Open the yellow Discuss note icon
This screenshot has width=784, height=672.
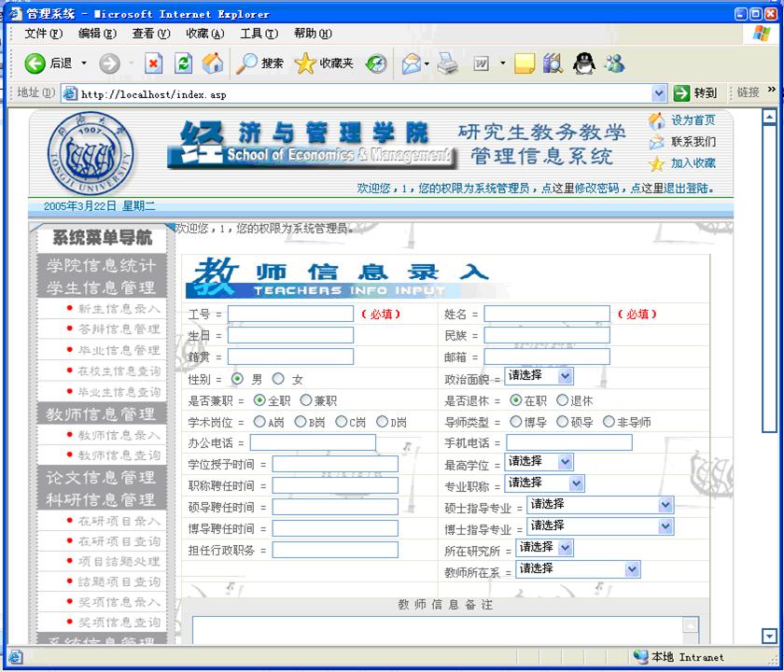(x=525, y=63)
